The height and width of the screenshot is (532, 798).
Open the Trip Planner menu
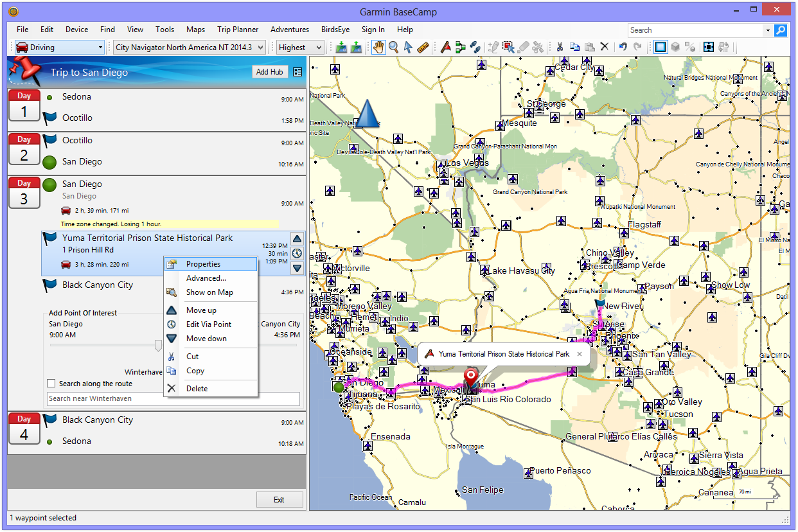coord(238,30)
